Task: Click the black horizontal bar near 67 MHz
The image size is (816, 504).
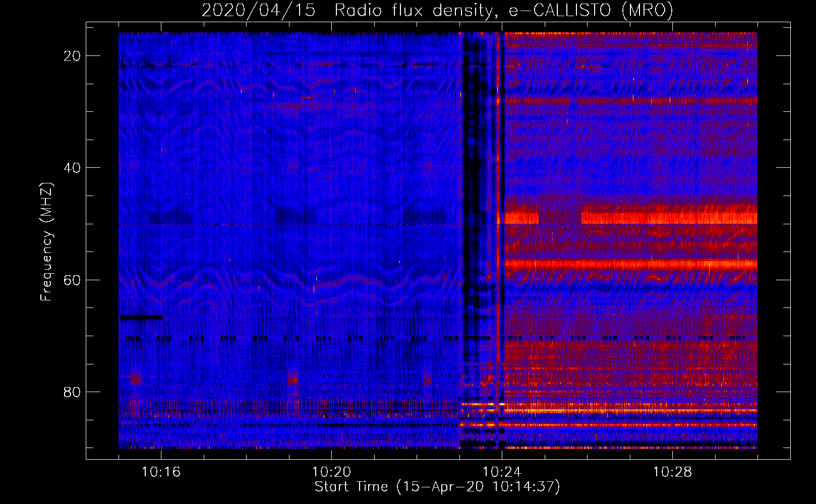Action: 141,317
